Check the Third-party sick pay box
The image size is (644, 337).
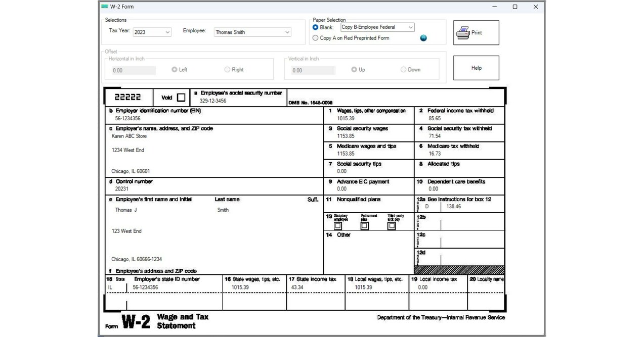coord(391,226)
